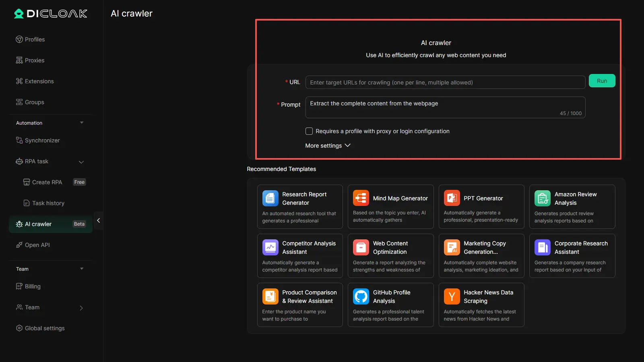Open the Proxies page
This screenshot has height=362, width=644.
point(35,60)
